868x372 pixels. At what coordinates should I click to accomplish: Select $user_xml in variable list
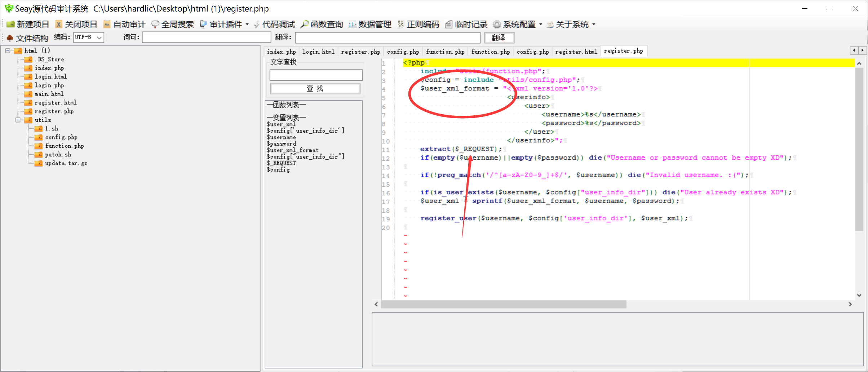tap(281, 124)
